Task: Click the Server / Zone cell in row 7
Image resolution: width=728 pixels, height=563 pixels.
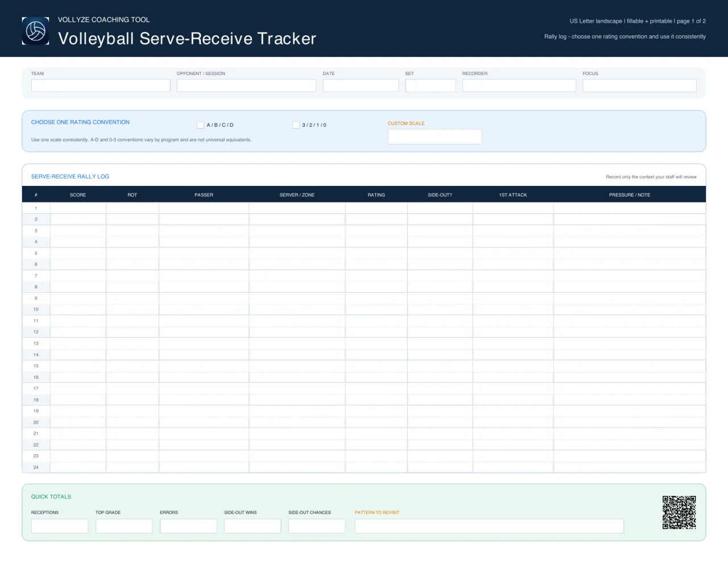Action: click(297, 276)
